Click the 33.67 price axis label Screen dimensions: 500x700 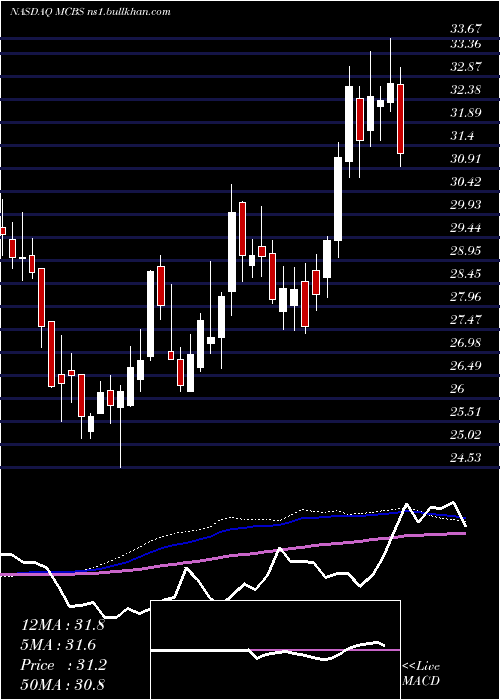(x=466, y=30)
